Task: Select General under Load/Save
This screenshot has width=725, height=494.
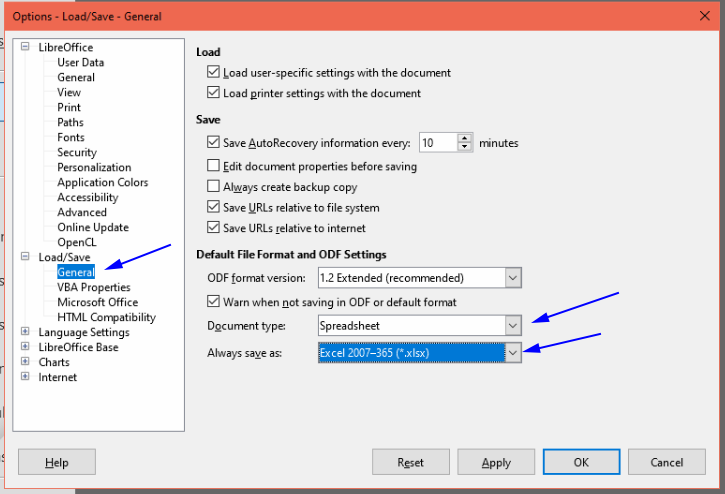Action: point(76,272)
